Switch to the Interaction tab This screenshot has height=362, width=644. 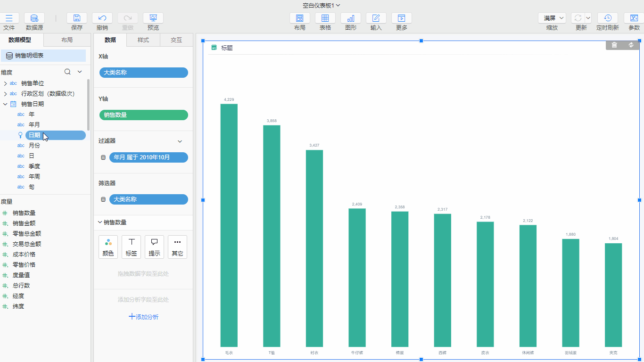(176, 40)
